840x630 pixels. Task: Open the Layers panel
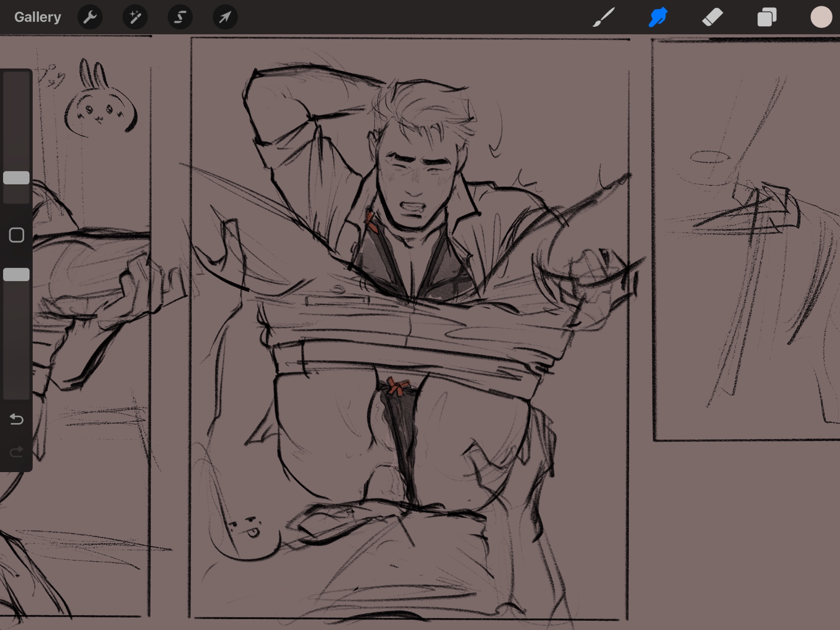pos(766,17)
